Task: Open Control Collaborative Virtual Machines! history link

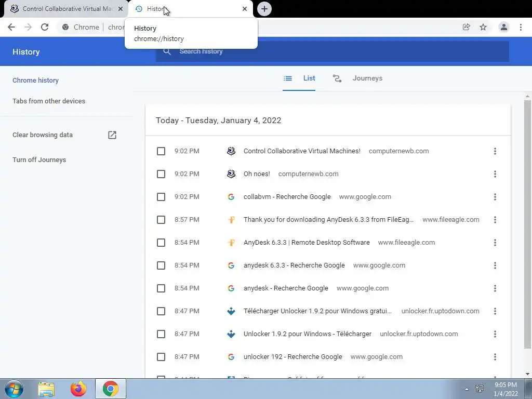Action: pos(302,151)
